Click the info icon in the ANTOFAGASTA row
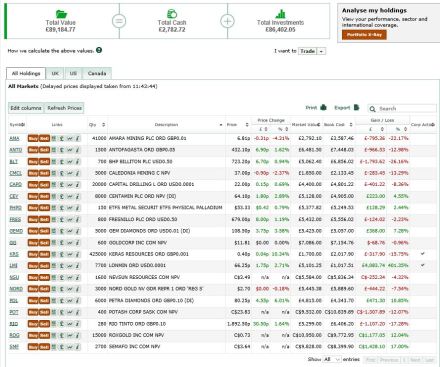 click(x=77, y=150)
